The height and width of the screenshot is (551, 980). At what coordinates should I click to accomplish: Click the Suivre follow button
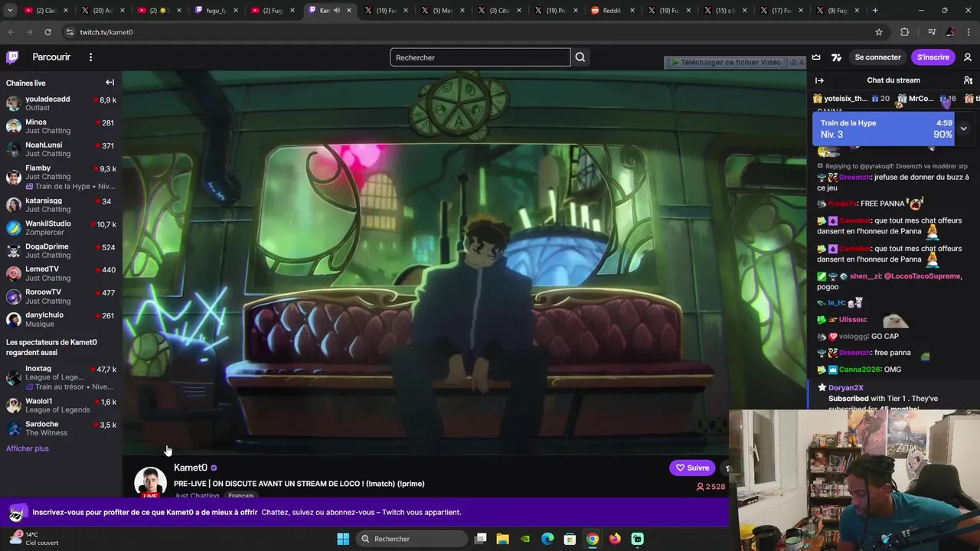click(x=692, y=468)
